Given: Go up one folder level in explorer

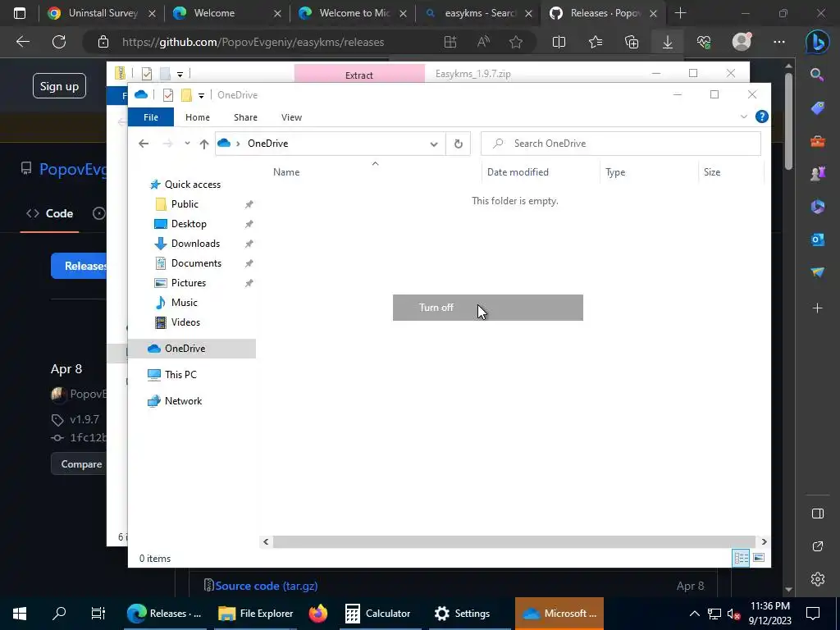Looking at the screenshot, I should pyautogui.click(x=203, y=144).
